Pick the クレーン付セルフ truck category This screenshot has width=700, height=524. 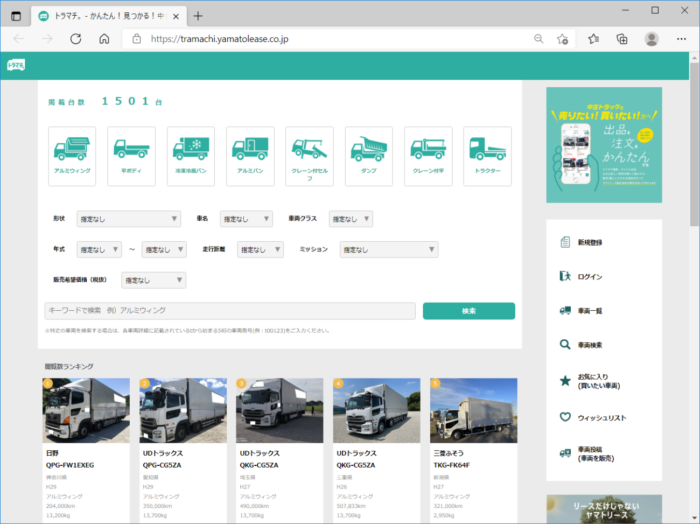point(309,156)
